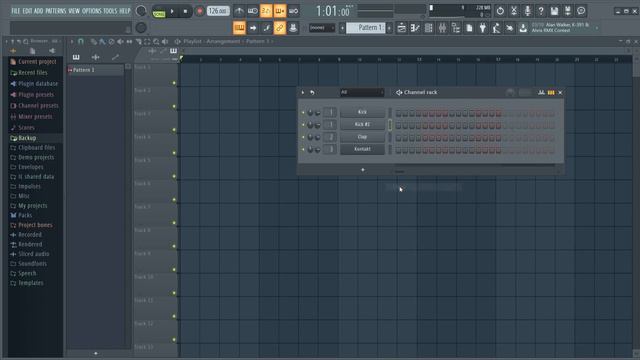This screenshot has width=640, height=360.
Task: Open the EDIT menu
Action: pos(27,11)
